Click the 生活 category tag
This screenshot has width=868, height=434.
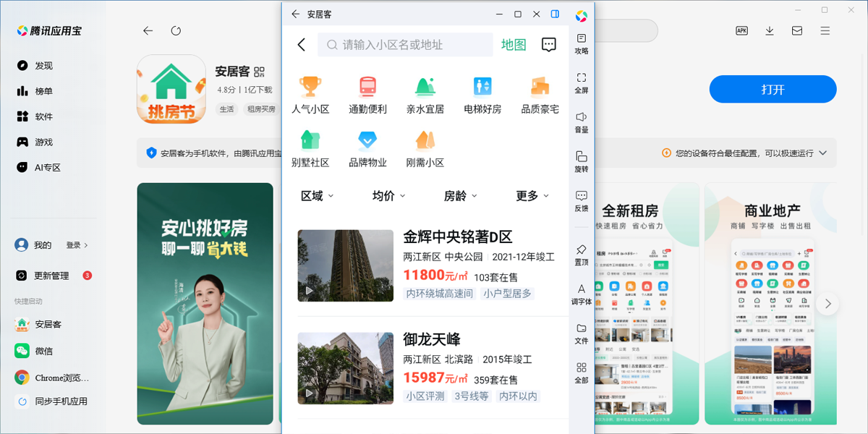pyautogui.click(x=227, y=109)
